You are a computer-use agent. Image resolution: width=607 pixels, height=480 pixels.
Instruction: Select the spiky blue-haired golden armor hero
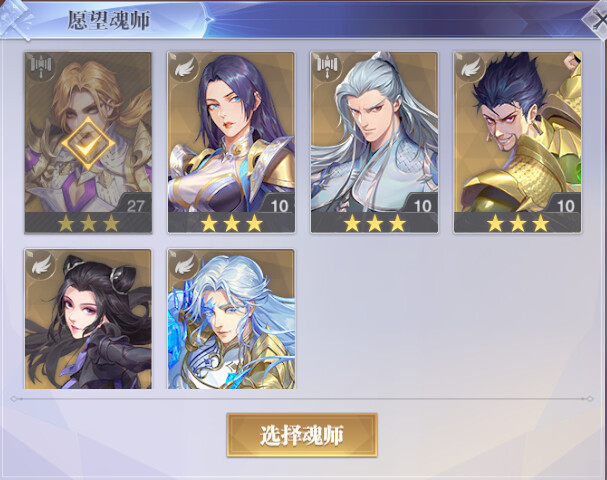[x=518, y=142]
